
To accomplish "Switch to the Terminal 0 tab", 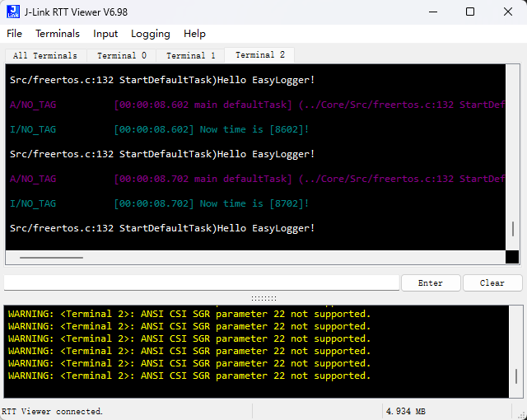I will [122, 56].
